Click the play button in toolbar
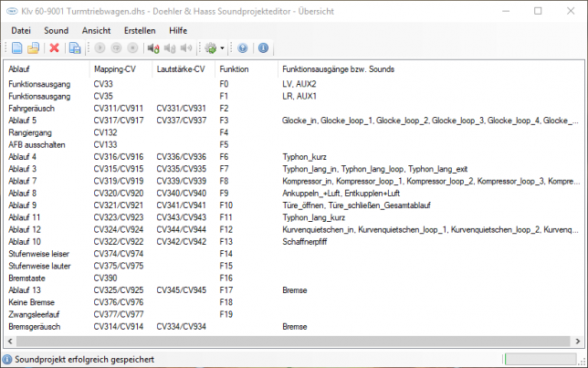Viewport: 588px width, 368px height. point(100,48)
